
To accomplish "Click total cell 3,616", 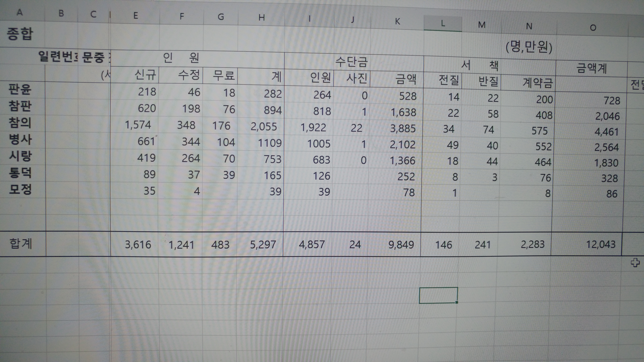I will (138, 245).
